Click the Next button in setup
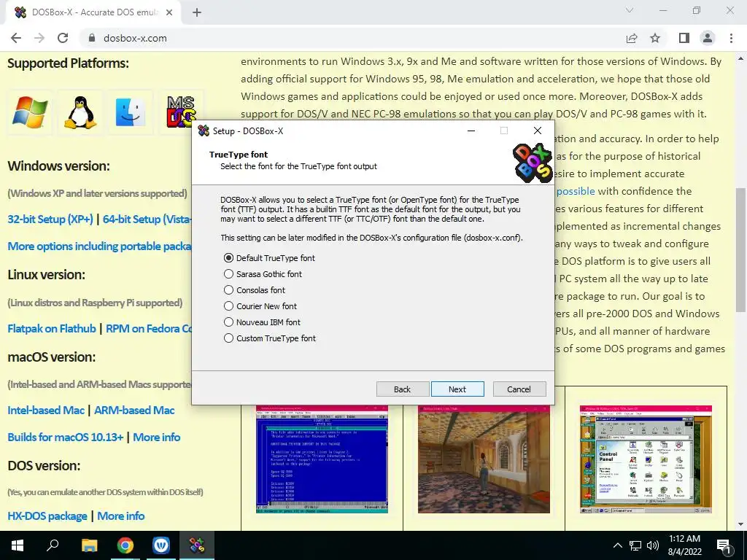This screenshot has height=560, width=747. pyautogui.click(x=457, y=389)
